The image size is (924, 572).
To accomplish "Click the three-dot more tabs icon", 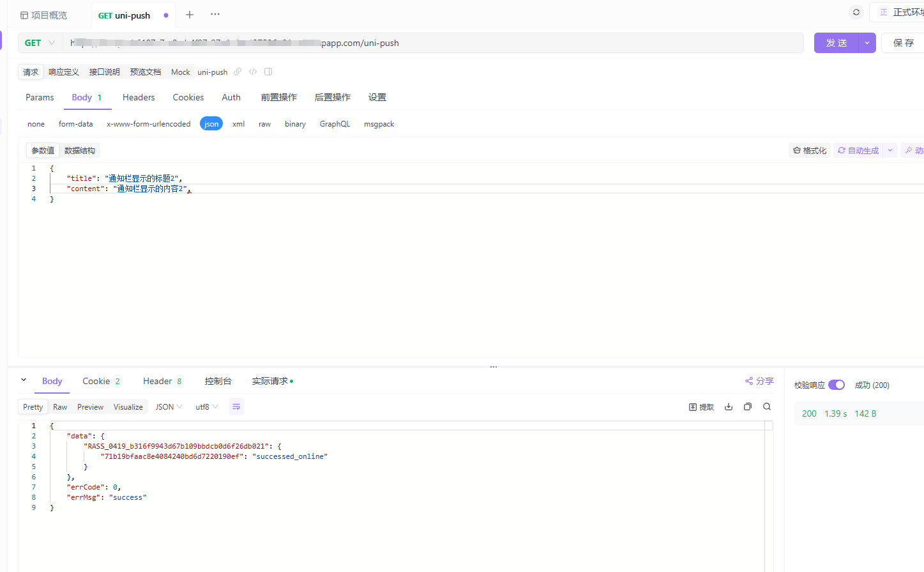I will 215,15.
